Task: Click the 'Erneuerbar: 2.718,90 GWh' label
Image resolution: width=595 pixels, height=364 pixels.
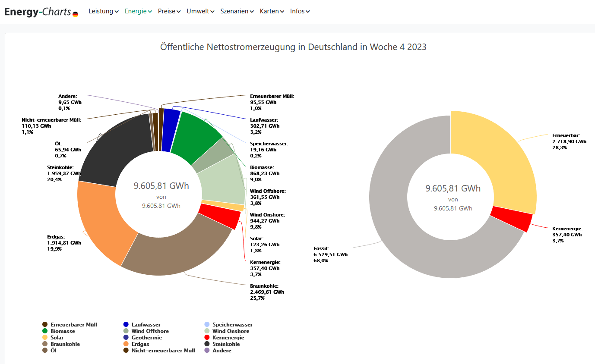Action: (569, 141)
